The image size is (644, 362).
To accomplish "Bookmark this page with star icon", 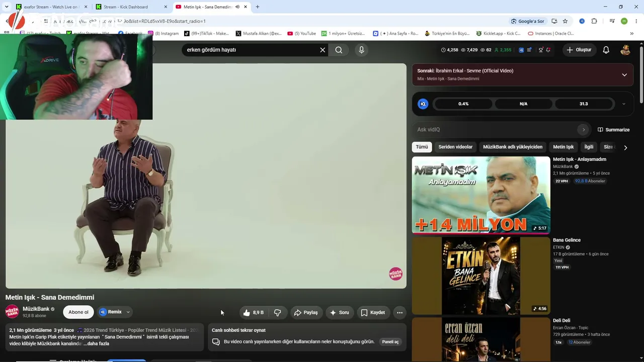I will pyautogui.click(x=565, y=21).
